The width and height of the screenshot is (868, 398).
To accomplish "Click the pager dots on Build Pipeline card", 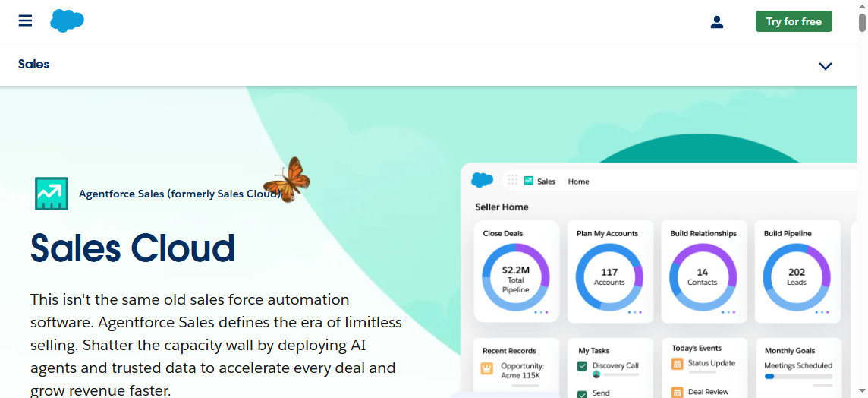I will coord(822,312).
